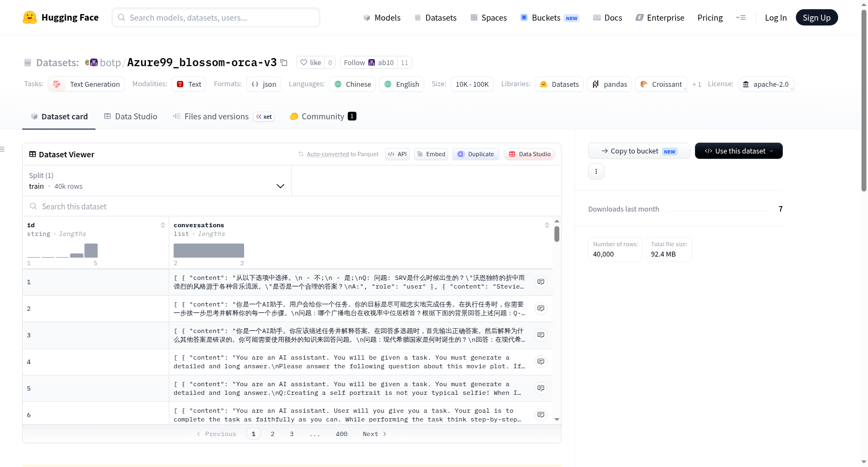Open the more options three-dot button

(596, 171)
